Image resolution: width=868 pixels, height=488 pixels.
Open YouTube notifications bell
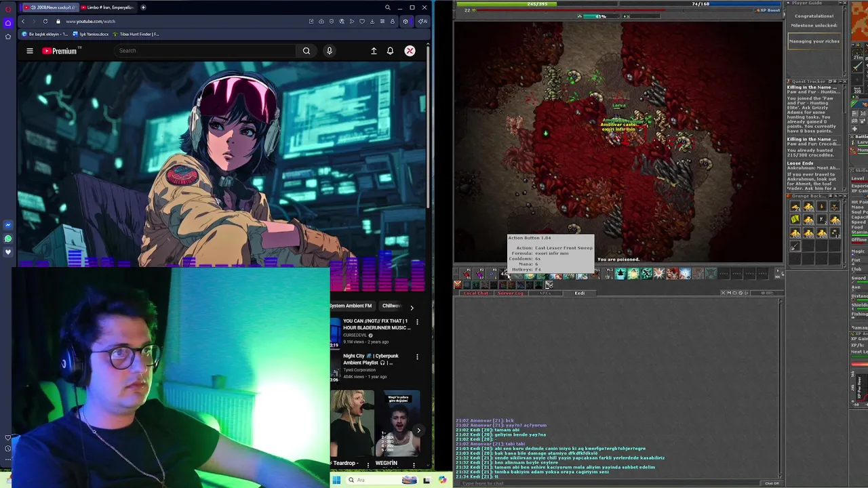[390, 51]
